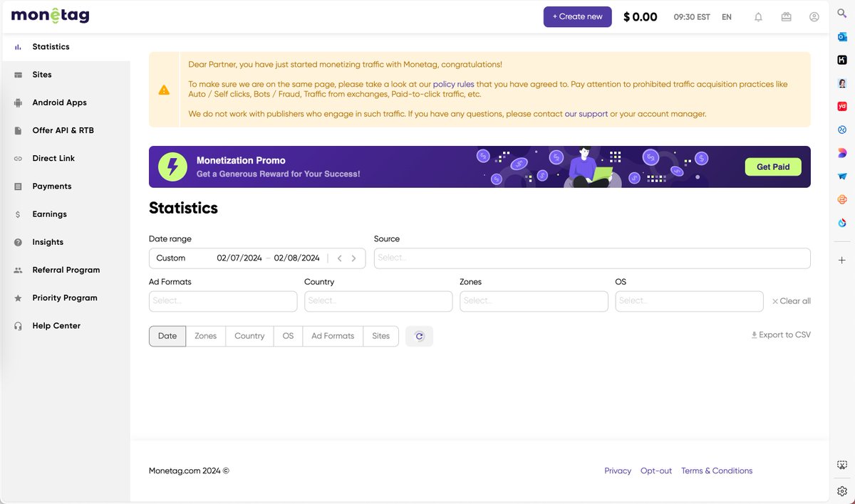Image resolution: width=855 pixels, height=504 pixels.
Task: Click the orange knot icon in browser sidebar
Action: 842,199
